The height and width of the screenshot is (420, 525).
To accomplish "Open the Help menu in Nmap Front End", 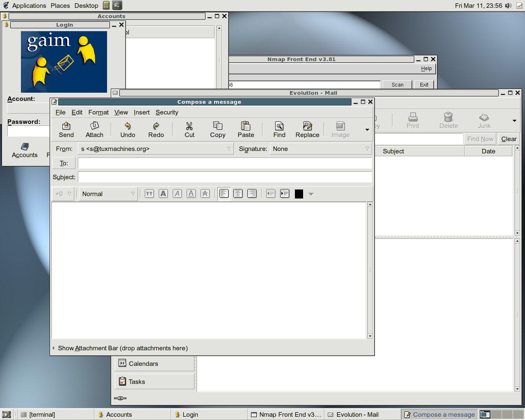I will (x=426, y=68).
